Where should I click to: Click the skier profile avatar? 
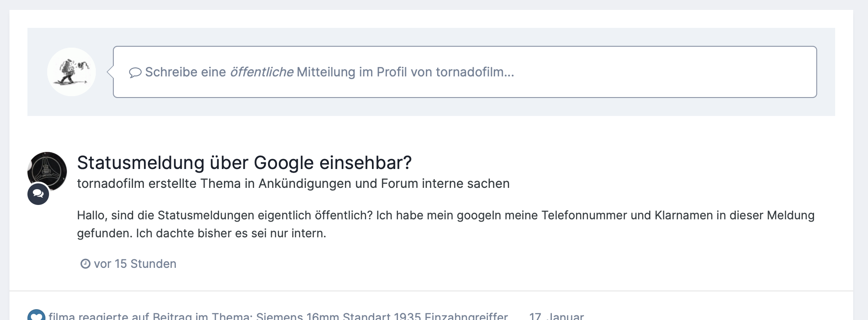click(x=72, y=72)
